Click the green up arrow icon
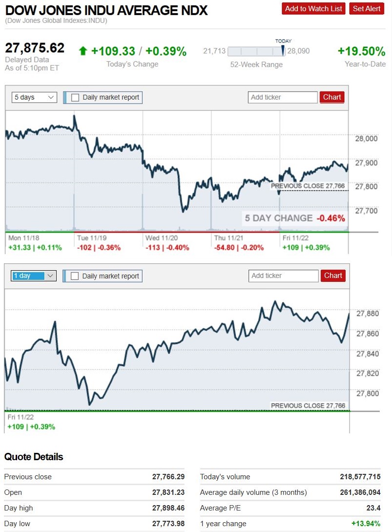The width and height of the screenshot is (392, 532). click(83, 51)
